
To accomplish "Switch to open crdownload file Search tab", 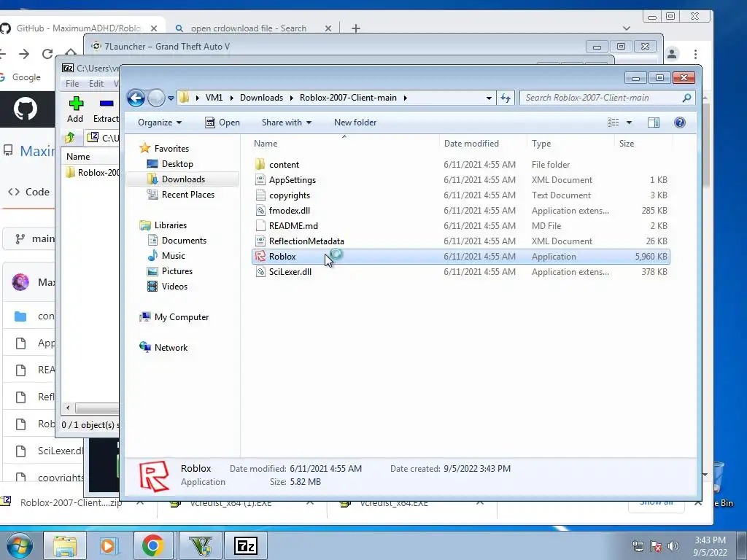I will [x=248, y=28].
